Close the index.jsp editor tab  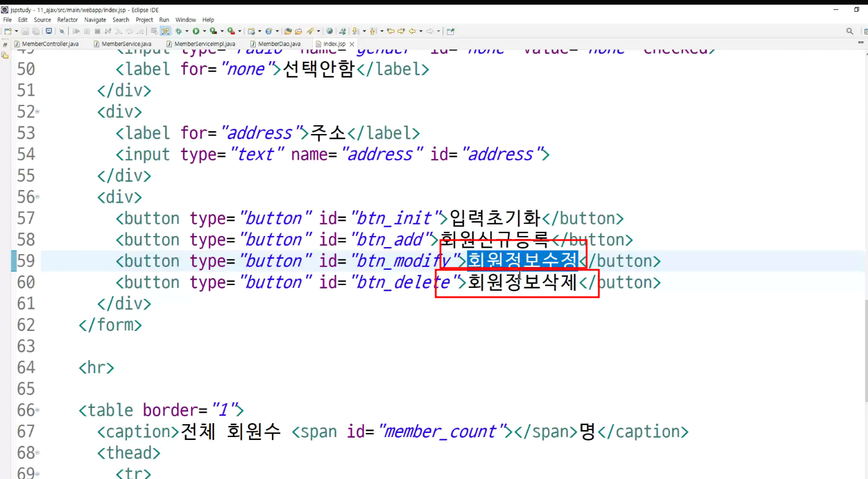point(352,44)
